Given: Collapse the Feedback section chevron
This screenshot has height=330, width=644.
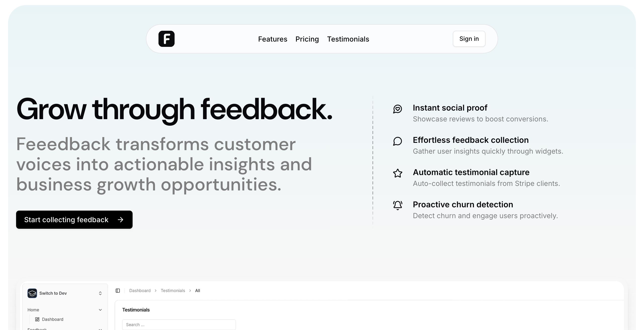Looking at the screenshot, I should (100, 329).
